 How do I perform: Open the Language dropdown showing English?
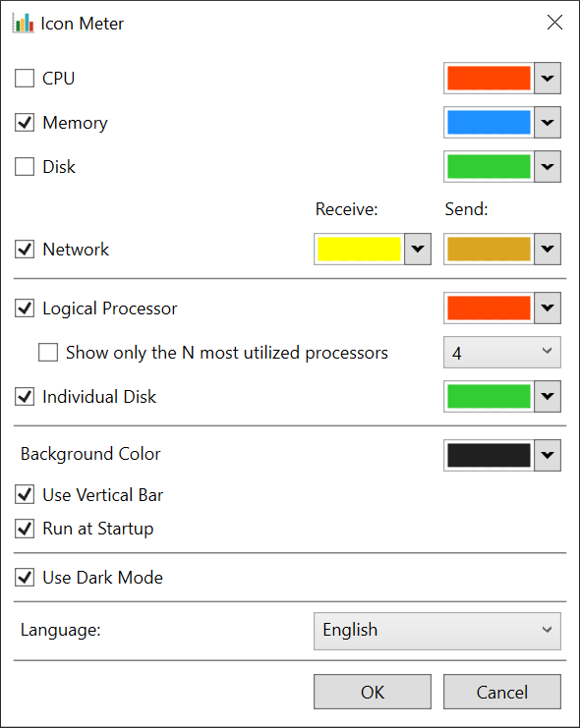437,631
